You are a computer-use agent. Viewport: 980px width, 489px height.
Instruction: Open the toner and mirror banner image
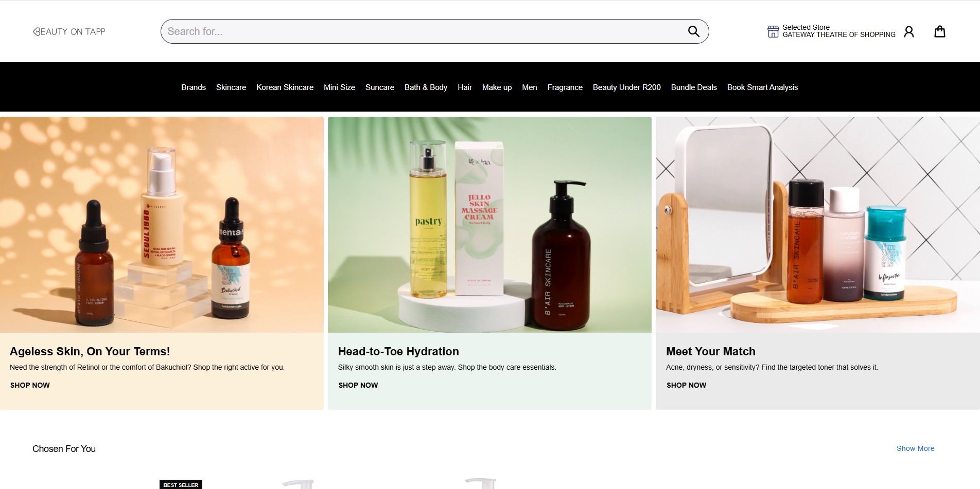(x=817, y=225)
